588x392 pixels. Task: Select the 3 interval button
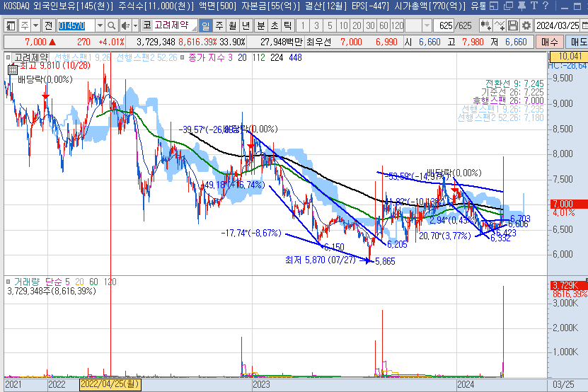(x=316, y=25)
